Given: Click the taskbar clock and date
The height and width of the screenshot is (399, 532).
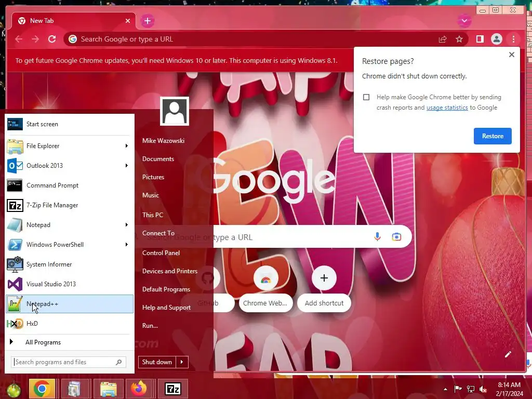Looking at the screenshot, I should point(509,389).
